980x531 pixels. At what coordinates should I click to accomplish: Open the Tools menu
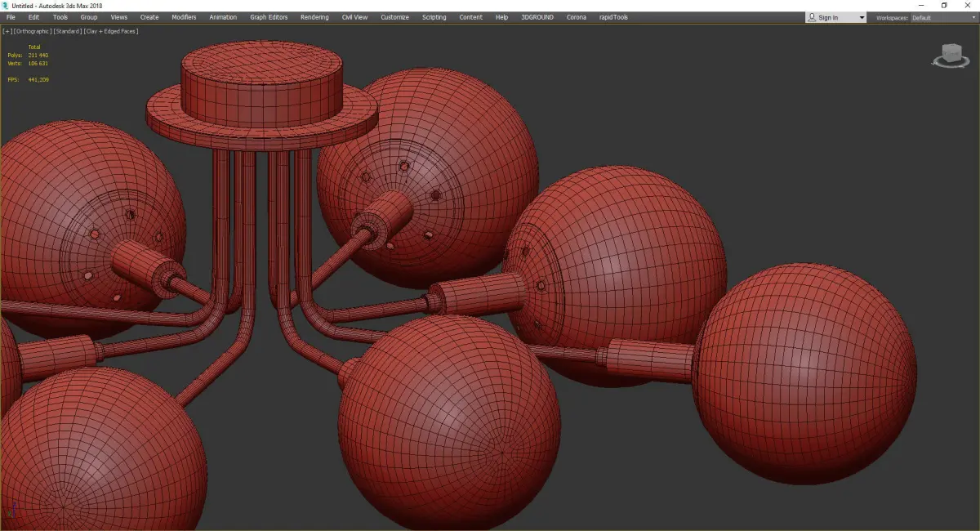pos(60,17)
